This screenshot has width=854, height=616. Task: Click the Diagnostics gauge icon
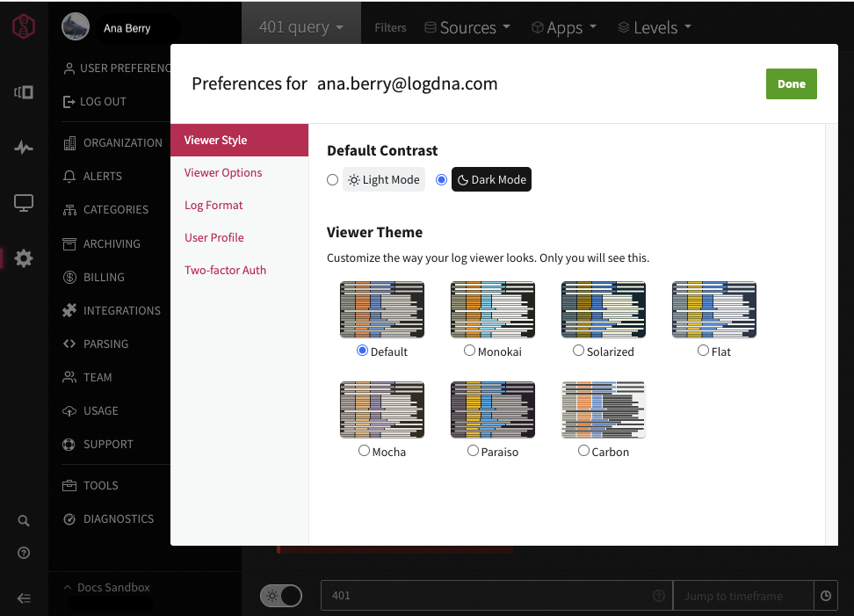click(x=69, y=519)
